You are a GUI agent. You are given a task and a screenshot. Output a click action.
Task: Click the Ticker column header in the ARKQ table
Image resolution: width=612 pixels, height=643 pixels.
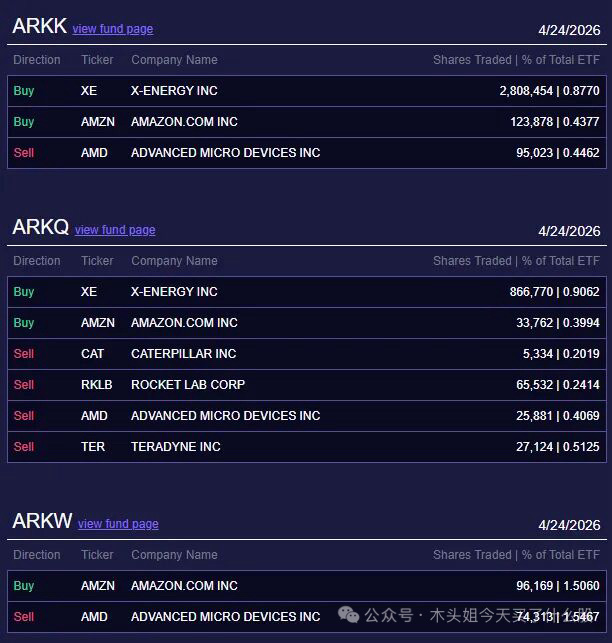[97, 261]
